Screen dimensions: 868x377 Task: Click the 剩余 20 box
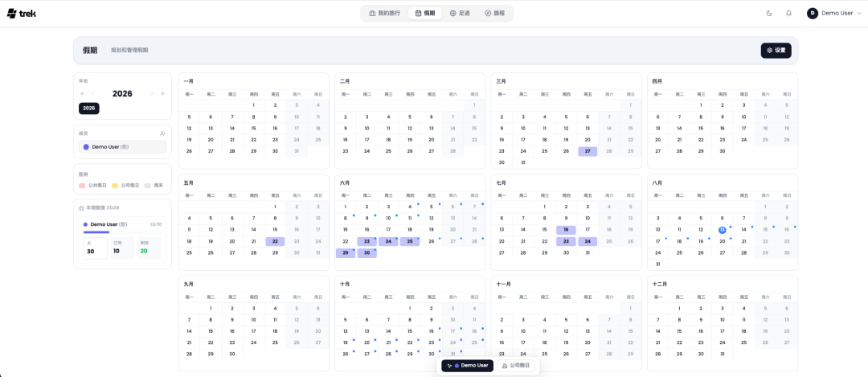click(x=149, y=248)
